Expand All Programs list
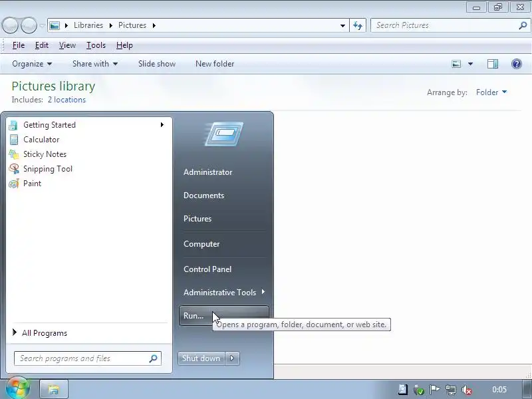532x399 pixels. pyautogui.click(x=88, y=333)
